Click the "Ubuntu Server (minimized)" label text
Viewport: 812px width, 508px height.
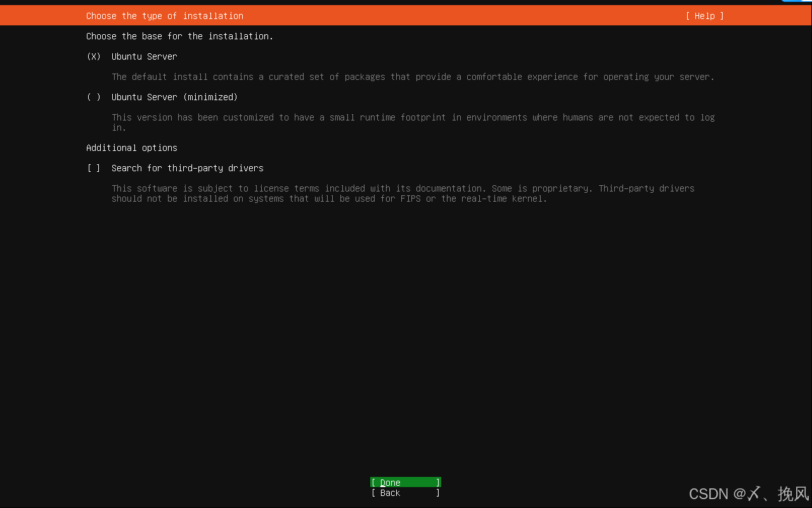click(174, 97)
